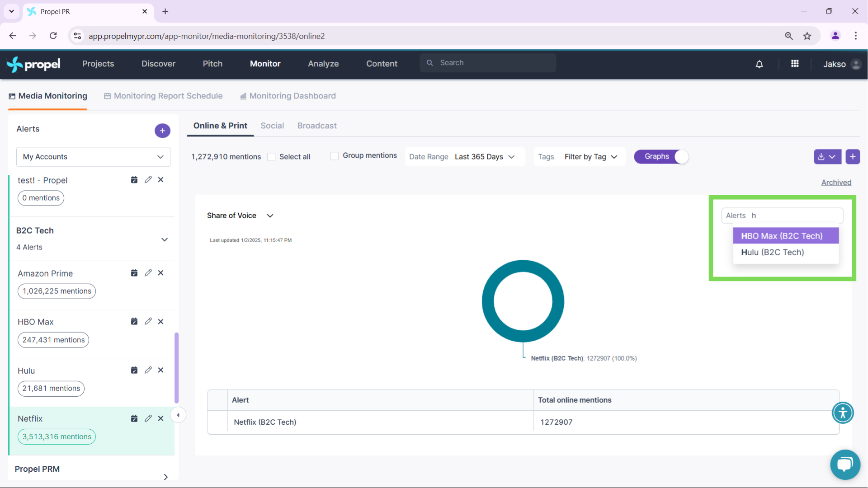
Task: Collapse the alerts sidebar arrow
Action: click(178, 415)
